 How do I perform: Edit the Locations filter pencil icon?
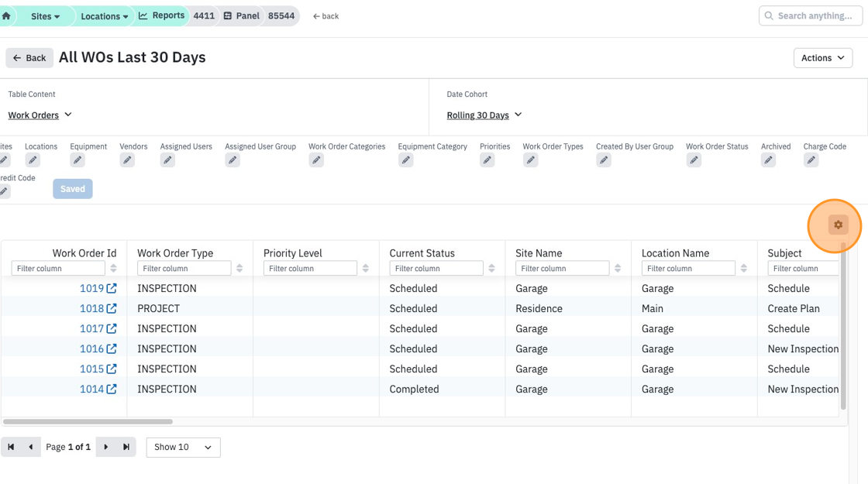(x=33, y=160)
